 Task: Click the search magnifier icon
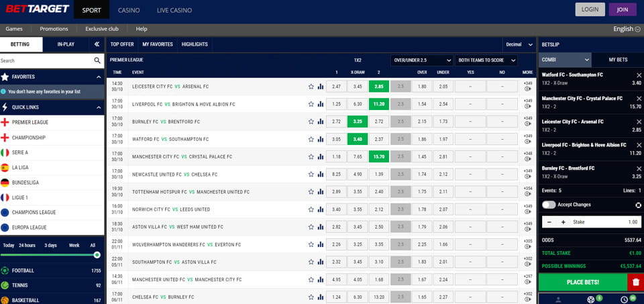point(97,60)
